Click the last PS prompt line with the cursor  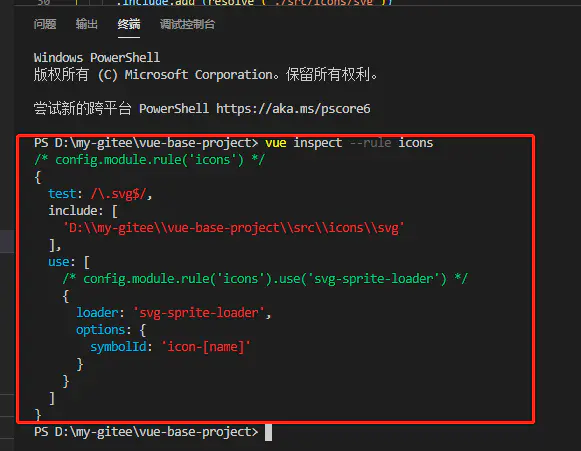click(x=153, y=432)
